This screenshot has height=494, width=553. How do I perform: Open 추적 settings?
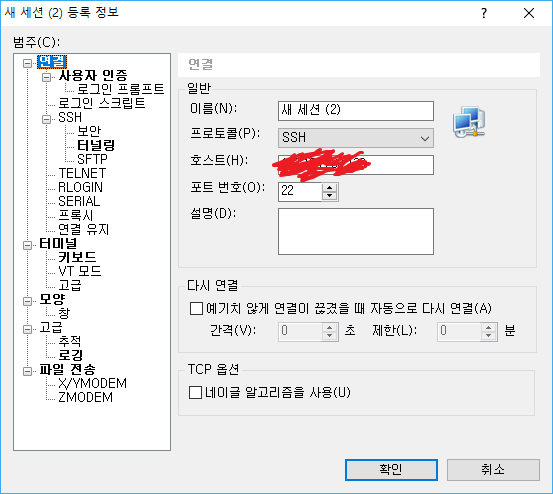[70, 341]
